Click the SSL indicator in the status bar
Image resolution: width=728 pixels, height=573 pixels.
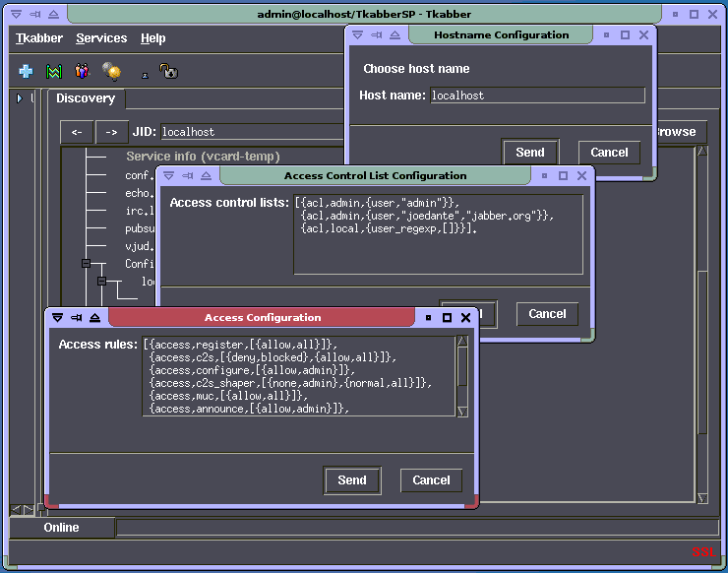pyautogui.click(x=702, y=552)
